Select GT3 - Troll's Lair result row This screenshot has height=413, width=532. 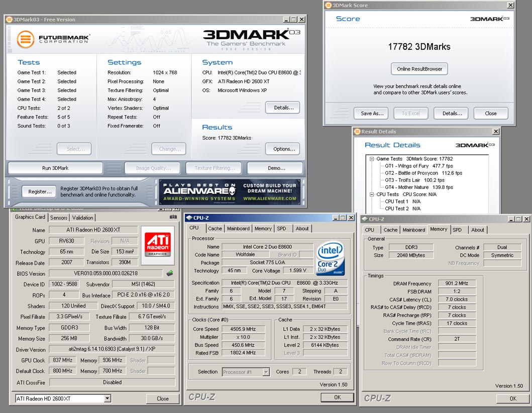click(414, 180)
